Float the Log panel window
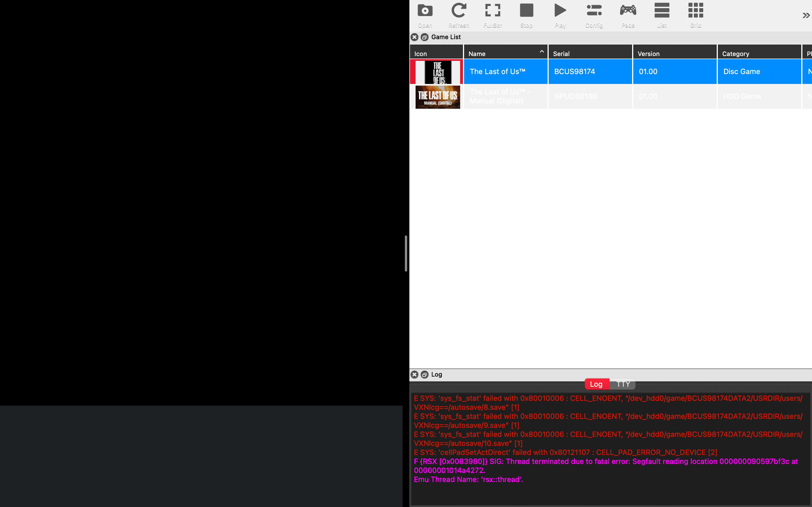 424,375
